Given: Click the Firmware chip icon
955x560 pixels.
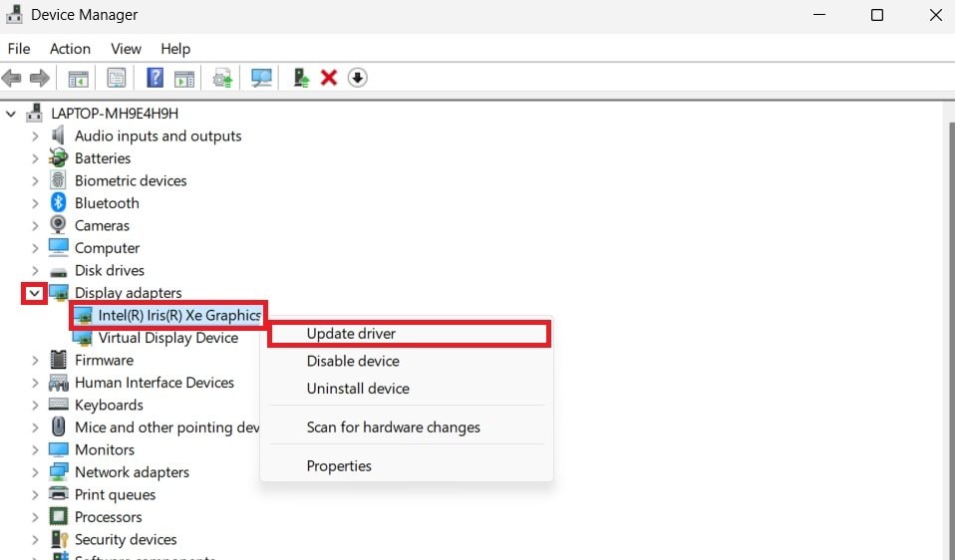Looking at the screenshot, I should coord(59,360).
